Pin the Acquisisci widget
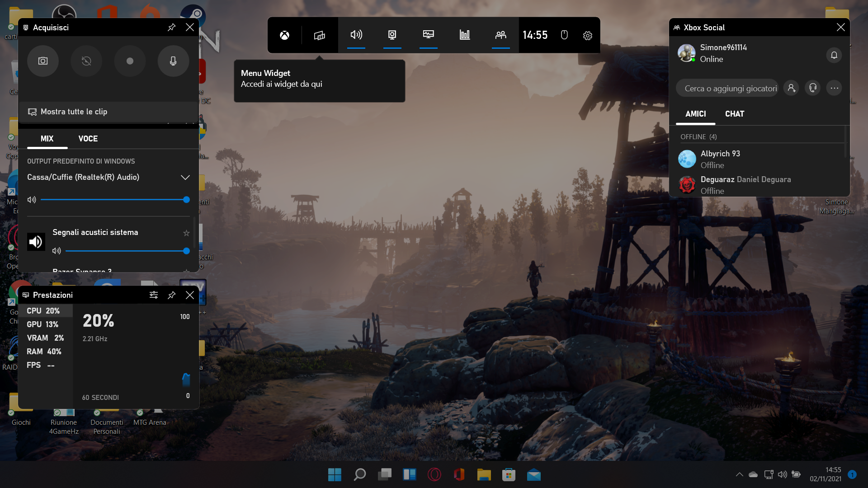868x488 pixels. coord(171,28)
